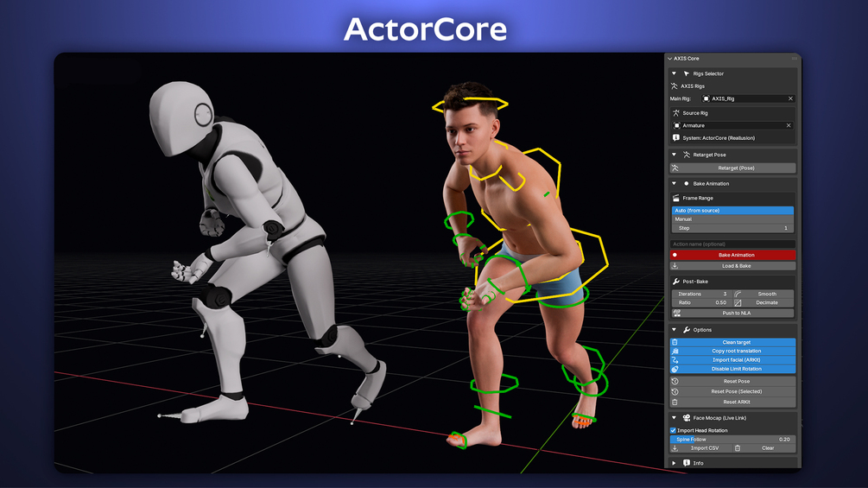Viewport: 868px width, 488px height.
Task: Click the object icon in Main Rig field
Action: pyautogui.click(x=706, y=98)
